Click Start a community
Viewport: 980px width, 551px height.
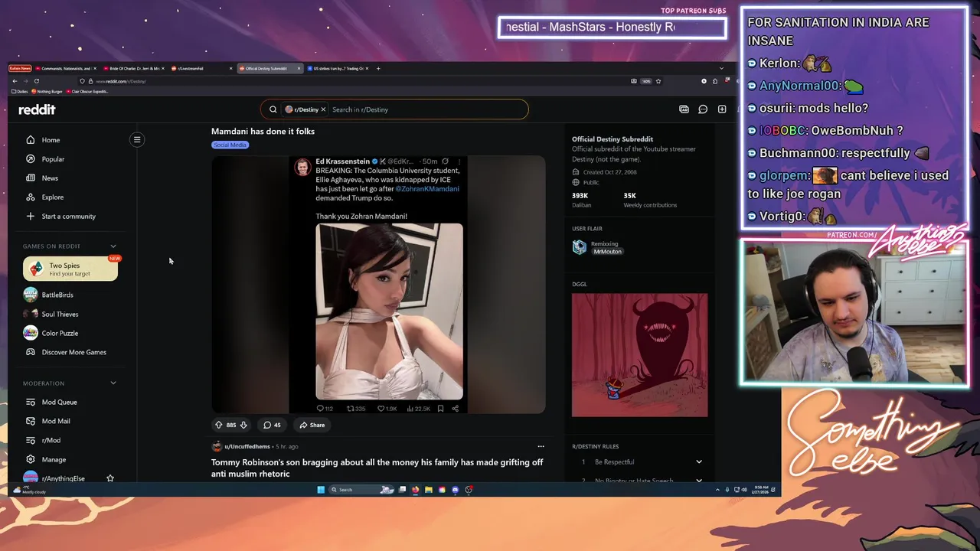coord(70,217)
